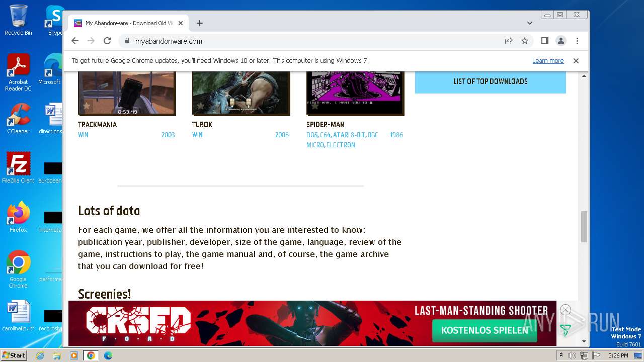
Task: Open the Learn more link
Action: tap(548, 61)
